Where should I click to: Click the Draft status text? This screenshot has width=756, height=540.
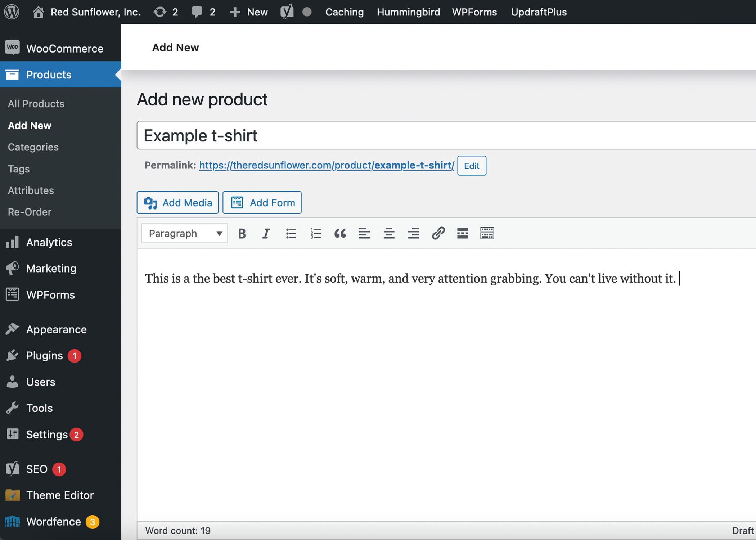point(743,530)
